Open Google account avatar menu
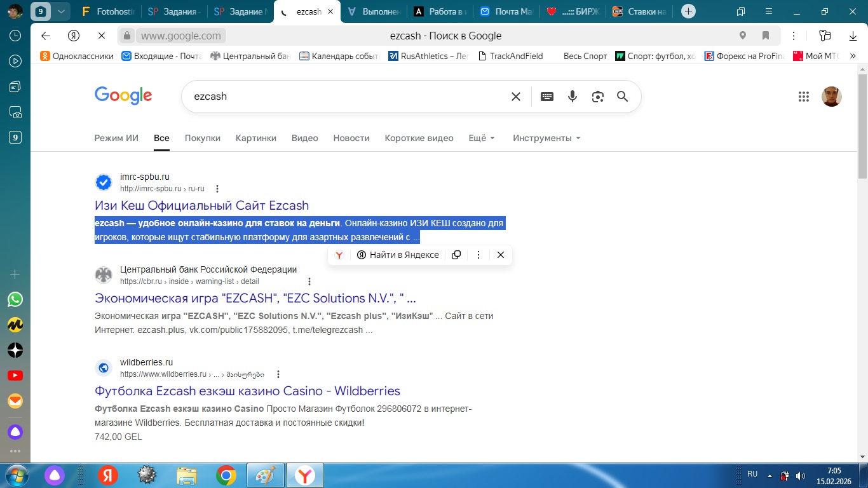868x488 pixels. 832,97
